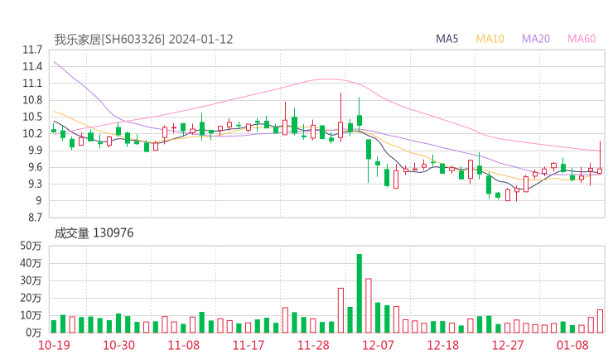This screenshot has height=364, width=613.
Task: Select the 01-08 date axis label
Action: 572,345
